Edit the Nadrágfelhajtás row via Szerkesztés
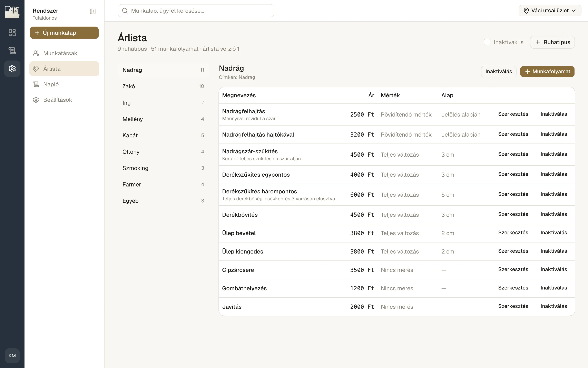588x368 pixels. pyautogui.click(x=513, y=114)
